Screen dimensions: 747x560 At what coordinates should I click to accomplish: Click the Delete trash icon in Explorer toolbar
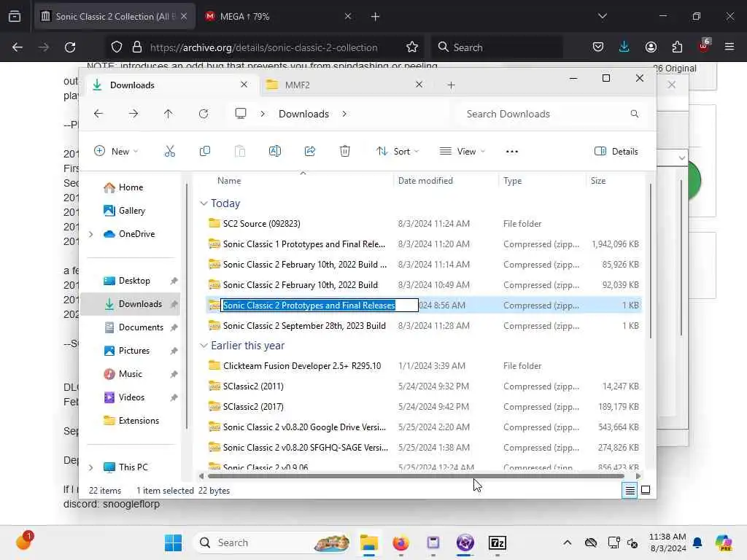345,152
